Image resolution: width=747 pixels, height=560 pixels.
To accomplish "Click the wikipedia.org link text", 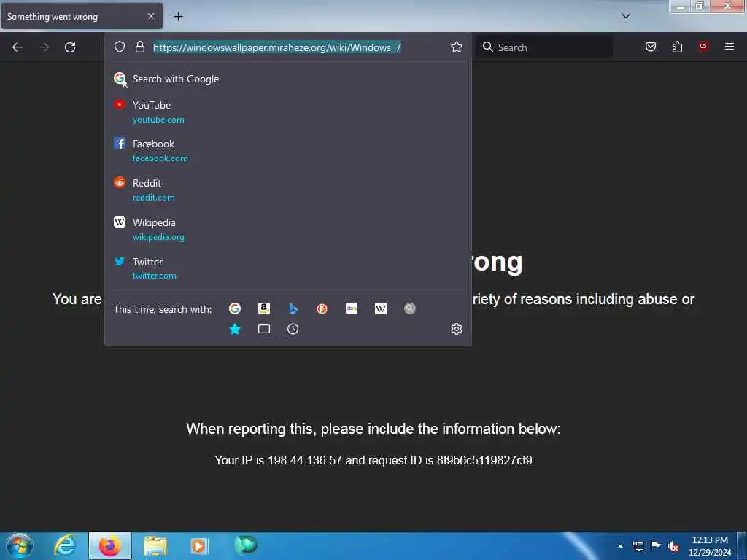I will (x=158, y=237).
